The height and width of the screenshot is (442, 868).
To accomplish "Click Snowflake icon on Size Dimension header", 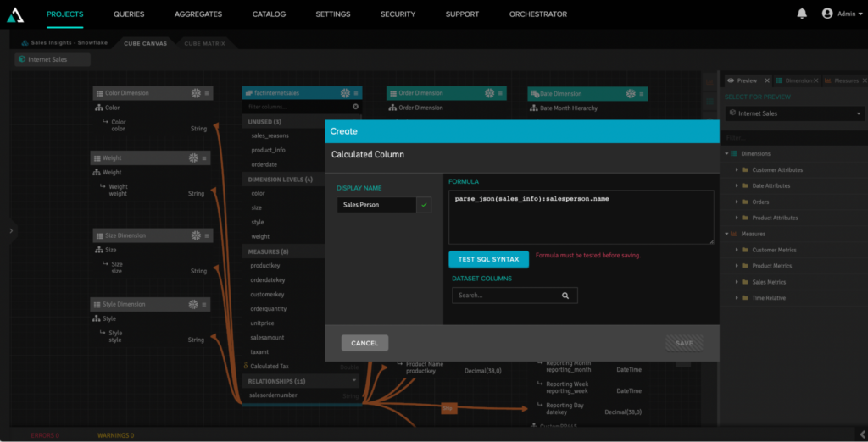I will point(196,235).
